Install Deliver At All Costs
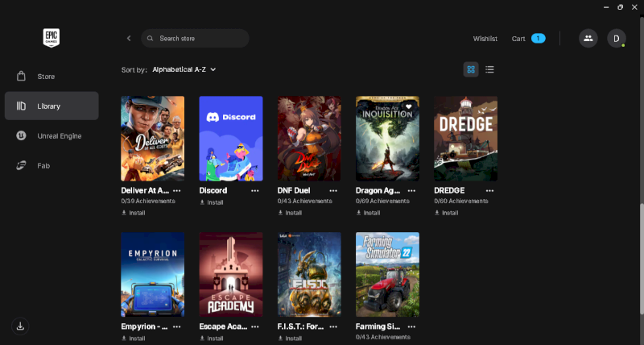The height and width of the screenshot is (345, 644). click(x=133, y=213)
